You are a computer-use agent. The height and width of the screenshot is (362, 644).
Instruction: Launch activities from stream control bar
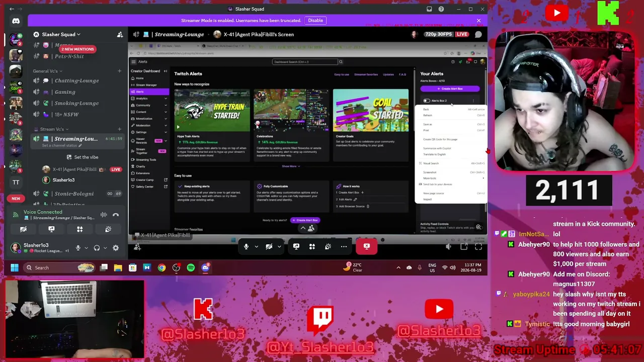click(312, 246)
